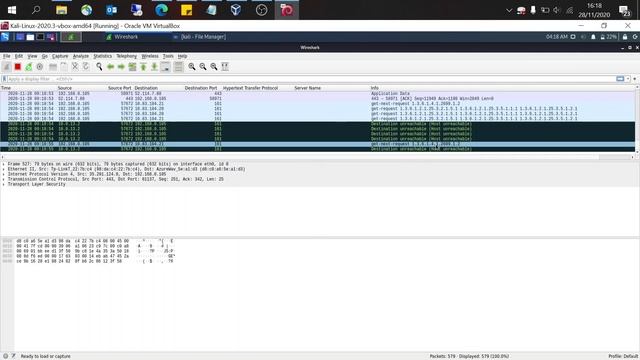
Task: Toggle auto-scroll during live capture
Action: pyautogui.click(x=165, y=67)
